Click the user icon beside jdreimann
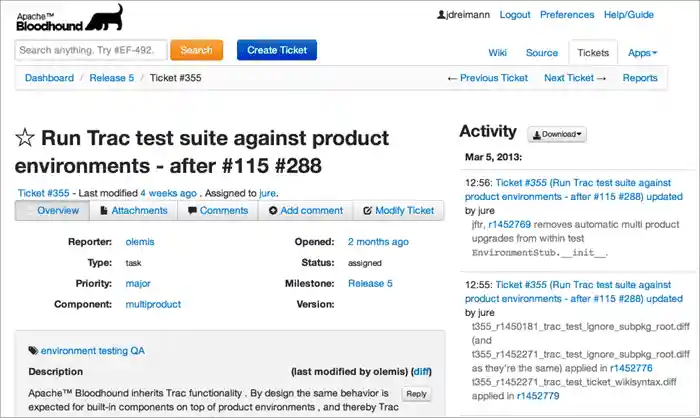This screenshot has width=700, height=418. (441, 15)
